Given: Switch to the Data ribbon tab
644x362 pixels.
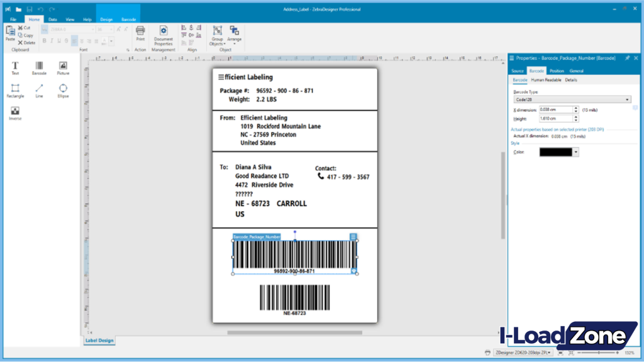Looking at the screenshot, I should (53, 19).
